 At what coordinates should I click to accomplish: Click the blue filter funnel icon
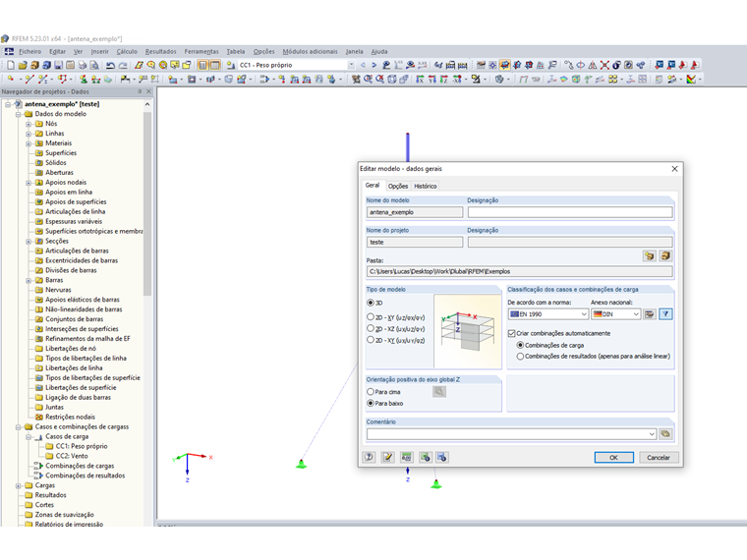pyautogui.click(x=665, y=314)
